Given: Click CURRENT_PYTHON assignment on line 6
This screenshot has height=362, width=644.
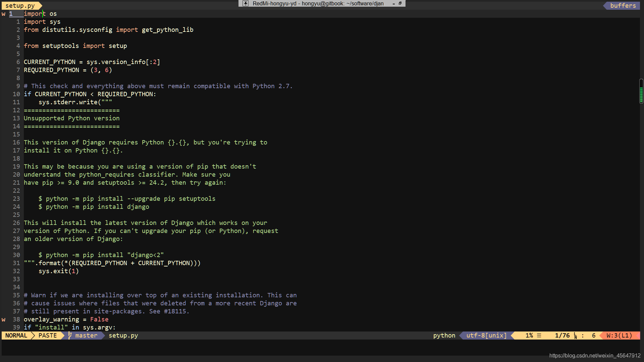Looking at the screenshot, I should [x=92, y=62].
